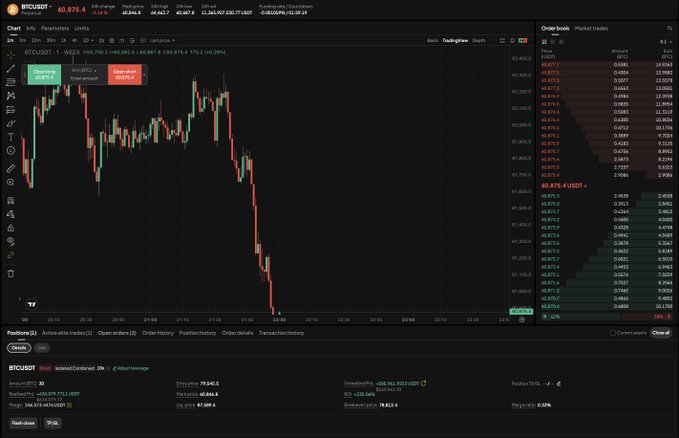
Task: Select the ruler measure tool
Action: [11, 169]
